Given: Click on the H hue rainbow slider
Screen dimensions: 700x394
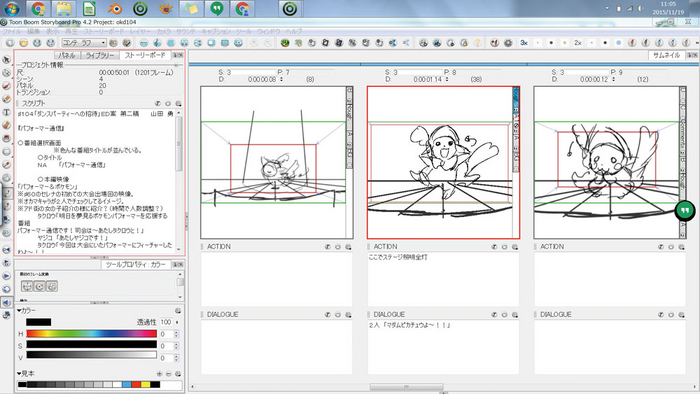Looking at the screenshot, I should [92, 334].
